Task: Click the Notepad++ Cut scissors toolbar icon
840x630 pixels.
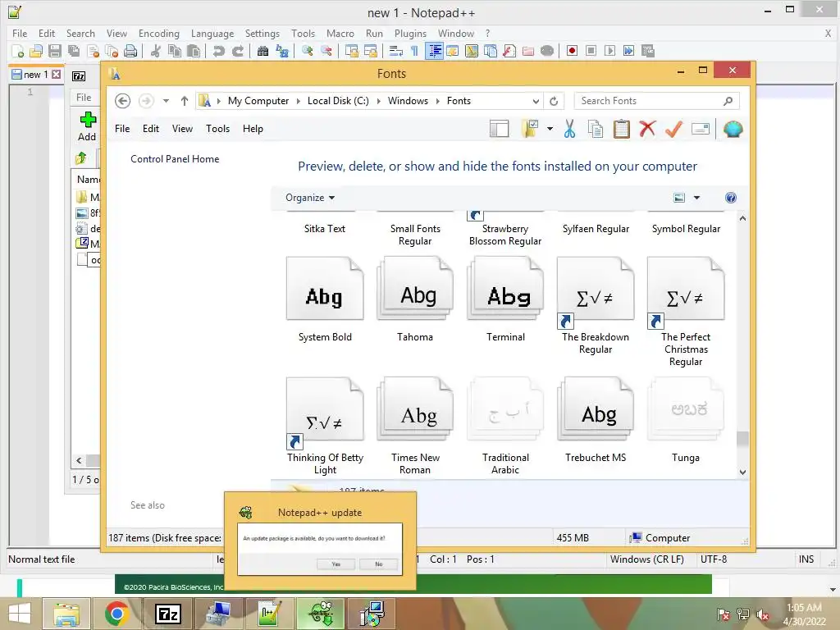Action: 155,51
